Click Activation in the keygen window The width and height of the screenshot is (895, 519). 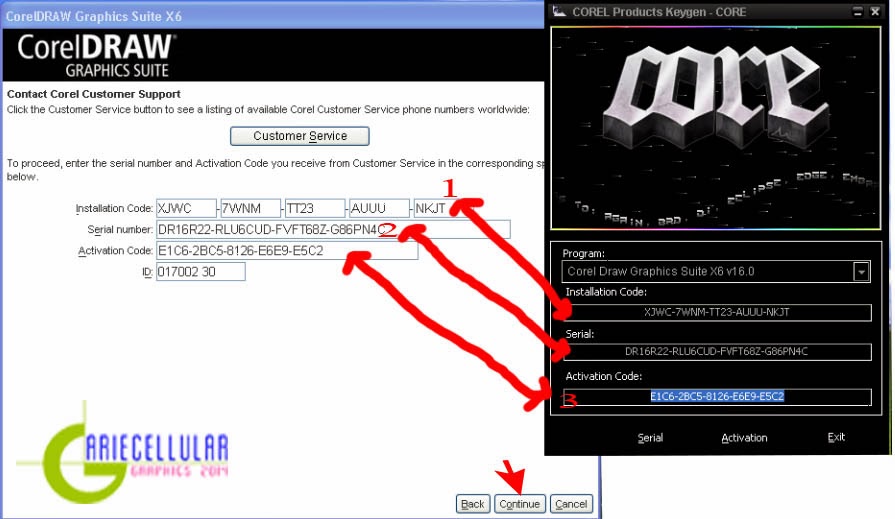pyautogui.click(x=744, y=438)
